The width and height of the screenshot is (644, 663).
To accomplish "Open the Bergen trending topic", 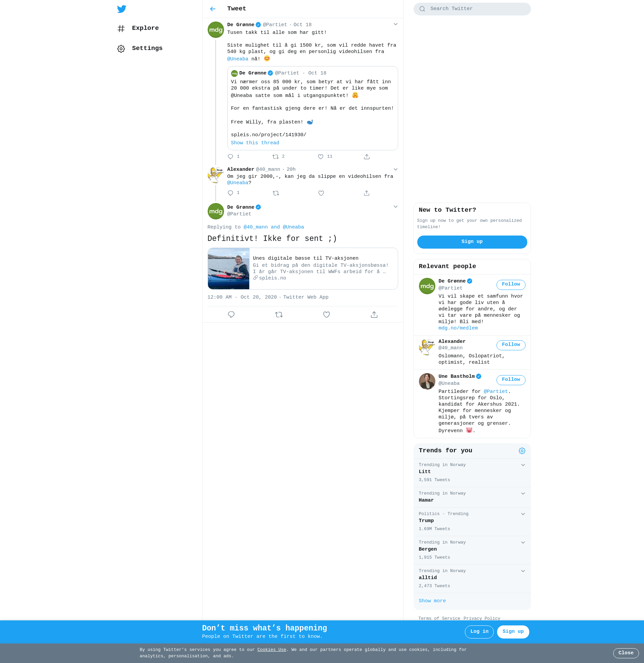I will point(472,550).
